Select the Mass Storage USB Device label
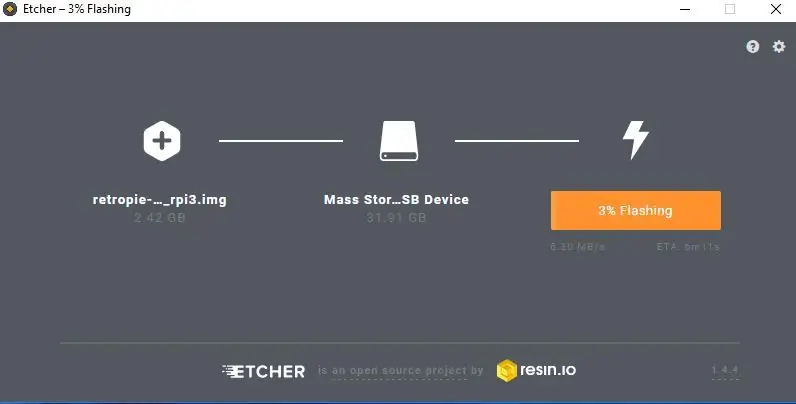 396,199
